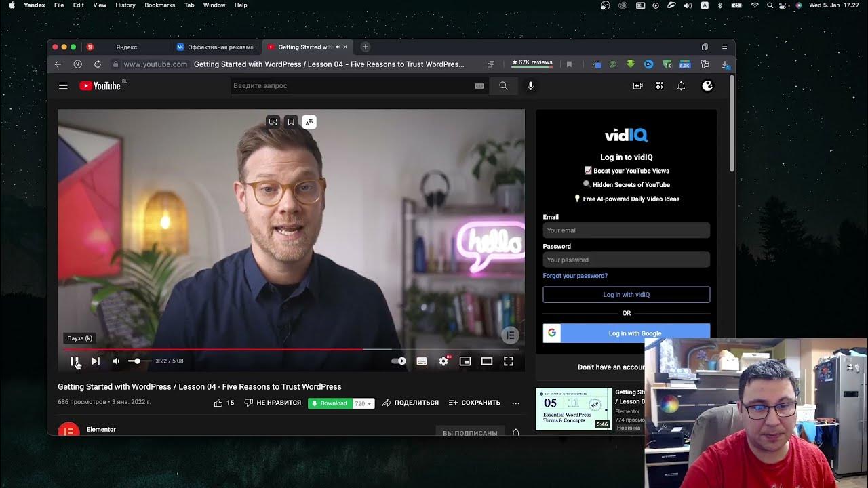Open the browser downloads icon
This screenshot has width=868, height=488.
tap(725, 64)
